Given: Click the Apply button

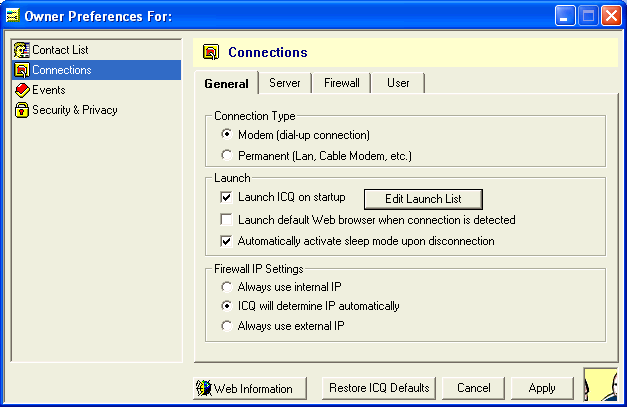Looking at the screenshot, I should tap(542, 388).
